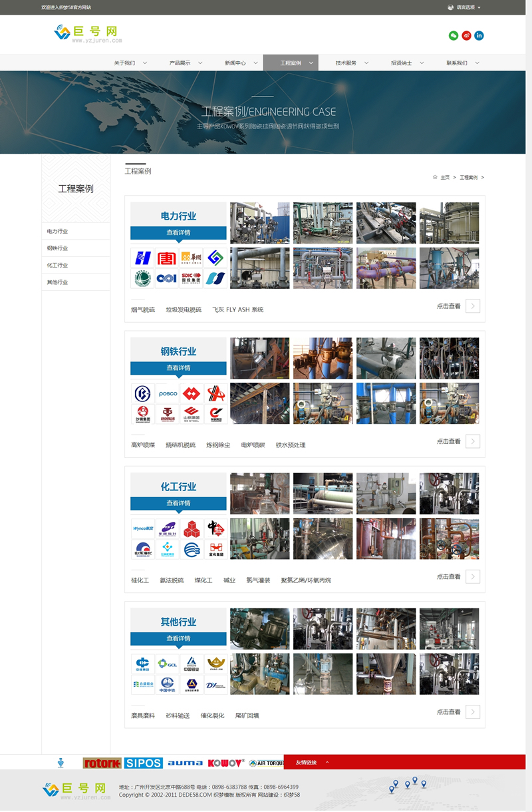Click the arrow icon in 其他行业 section

pos(473,712)
